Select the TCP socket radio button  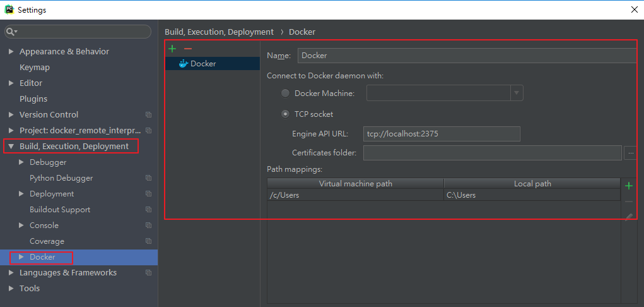[x=285, y=114]
